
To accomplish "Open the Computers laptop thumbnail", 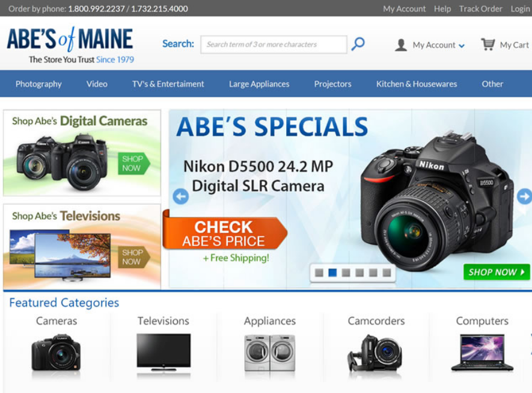I will 482,353.
